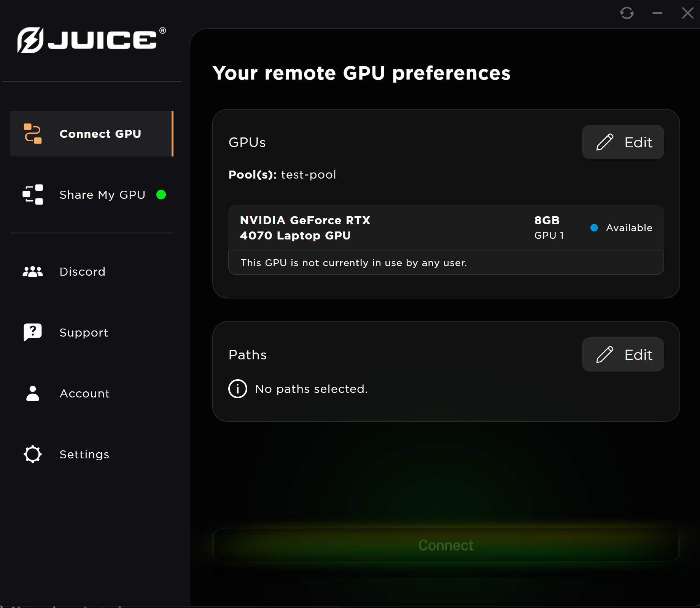Image resolution: width=700 pixels, height=608 pixels.
Task: Click the GPU 1 label
Action: tap(549, 235)
